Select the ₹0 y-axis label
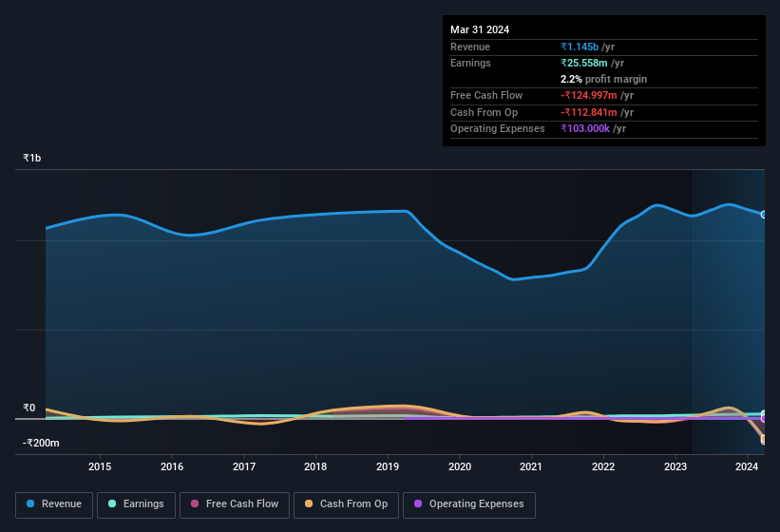 29,408
